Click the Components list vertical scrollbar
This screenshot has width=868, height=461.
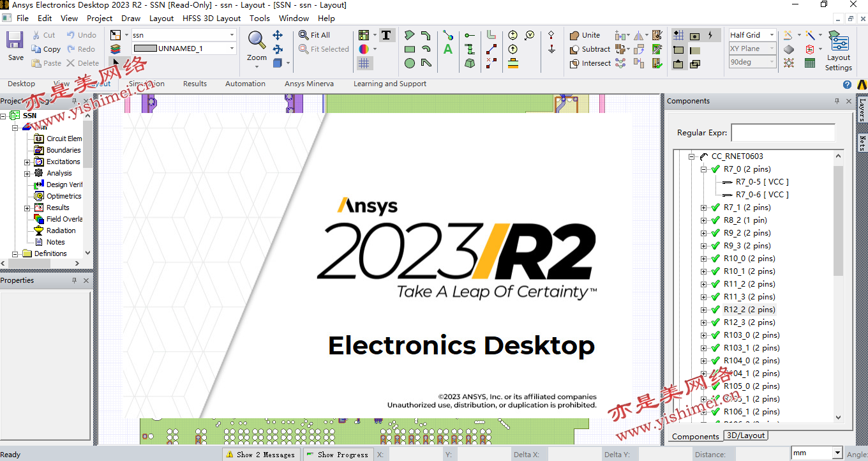coord(839,221)
